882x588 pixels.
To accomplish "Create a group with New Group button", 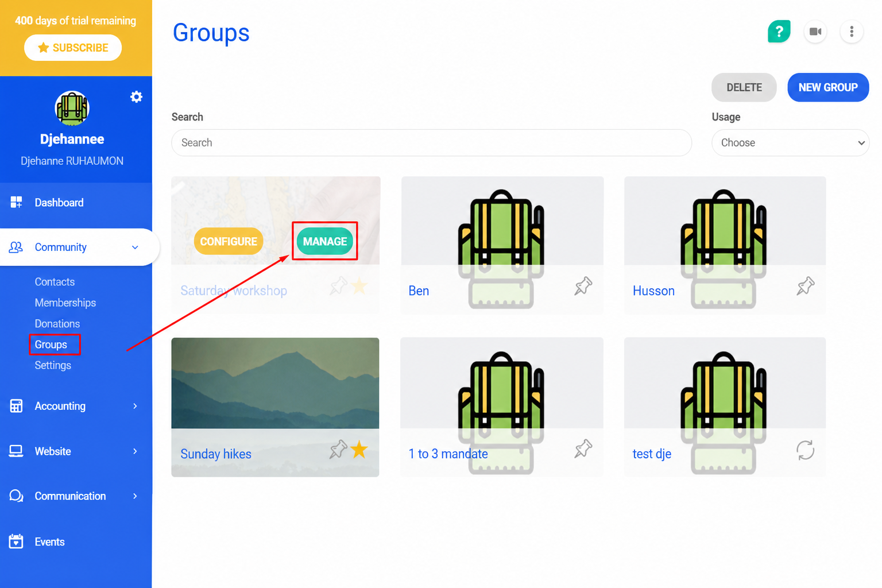I will tap(828, 87).
